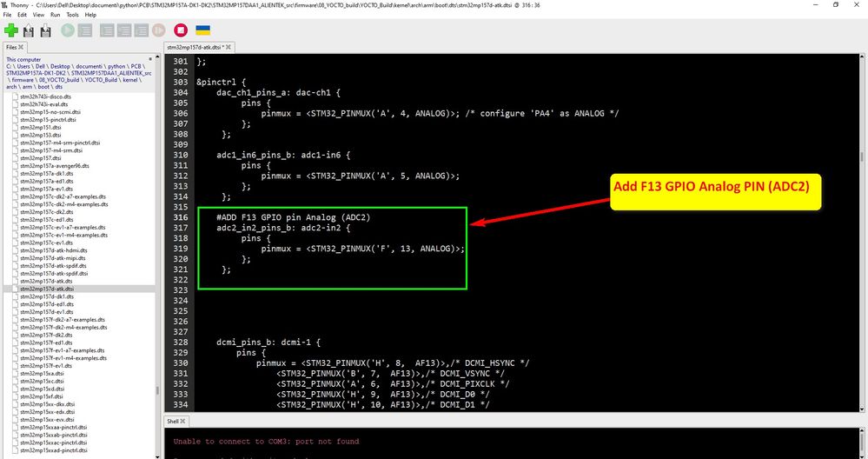
Task: Select file stm32mp15xa.dtsi
Action: pos(42,374)
